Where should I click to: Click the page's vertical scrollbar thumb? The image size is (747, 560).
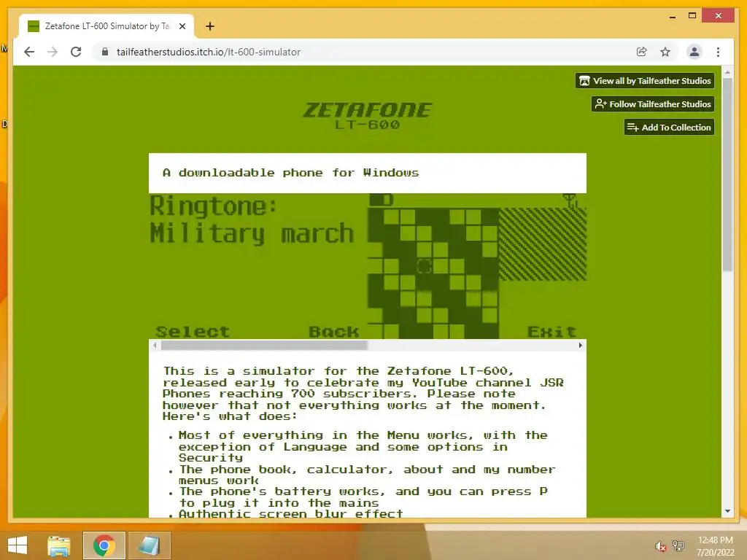point(727,174)
